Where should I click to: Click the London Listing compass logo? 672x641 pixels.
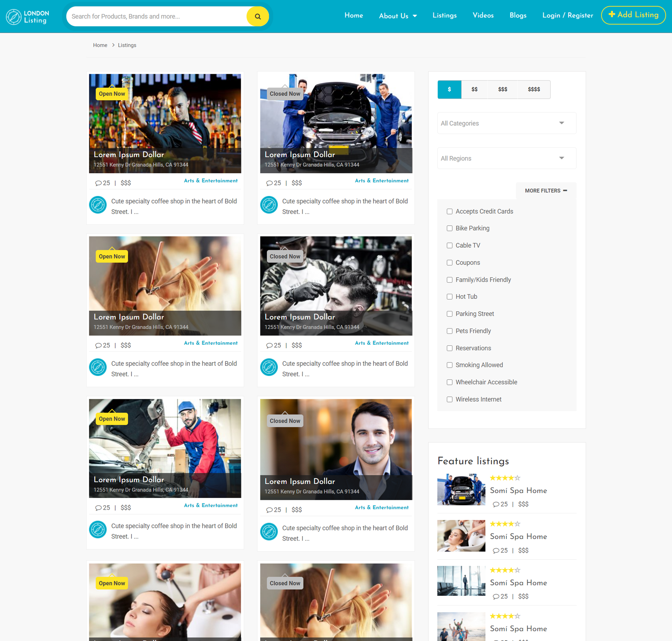point(14,16)
